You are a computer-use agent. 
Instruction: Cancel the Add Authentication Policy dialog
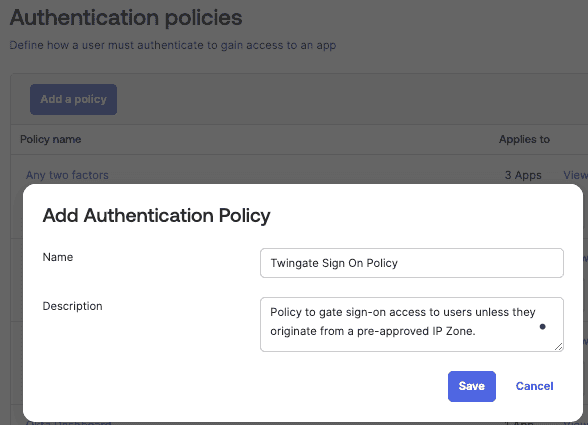point(534,386)
